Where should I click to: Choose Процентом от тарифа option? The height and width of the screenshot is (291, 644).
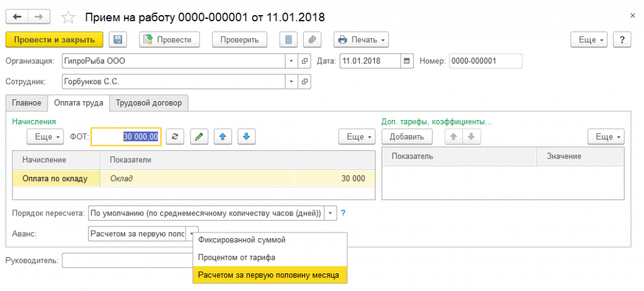point(236,258)
